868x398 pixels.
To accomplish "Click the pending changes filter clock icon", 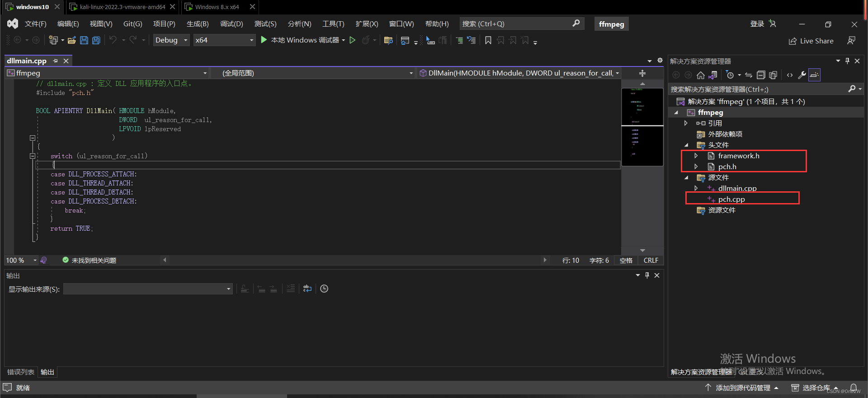I will 730,75.
